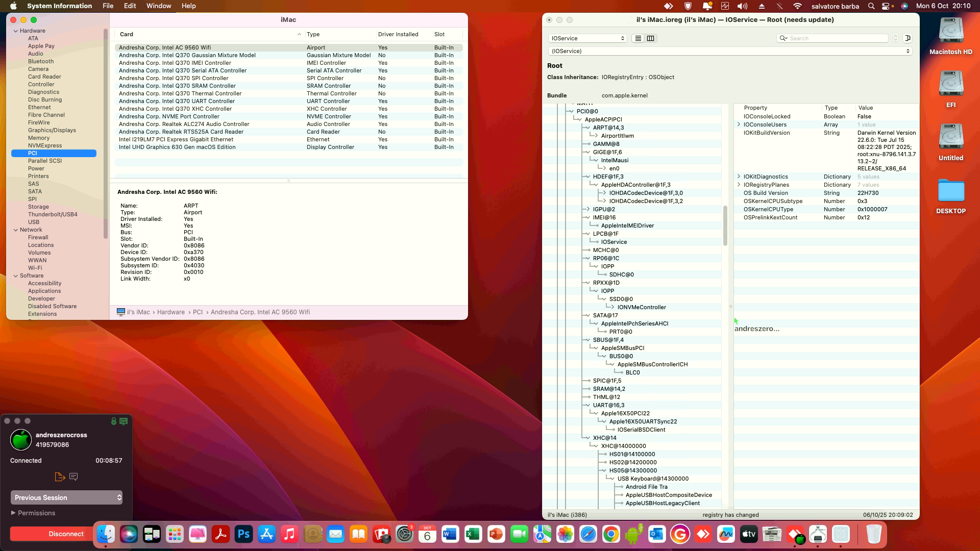Open PowerPoint from the Dock

[496, 534]
